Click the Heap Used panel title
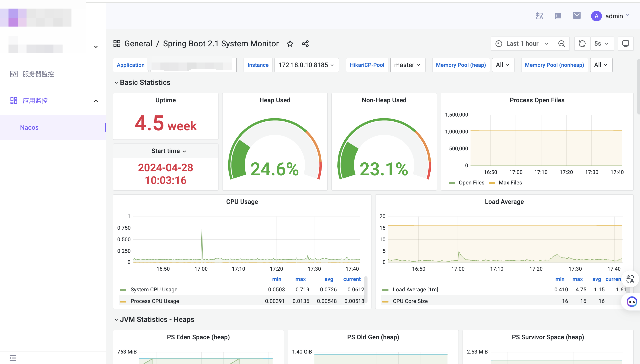 275,100
